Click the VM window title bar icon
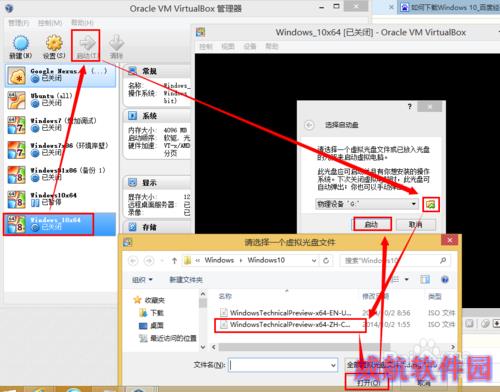This screenshot has width=500, height=392. 201,32
